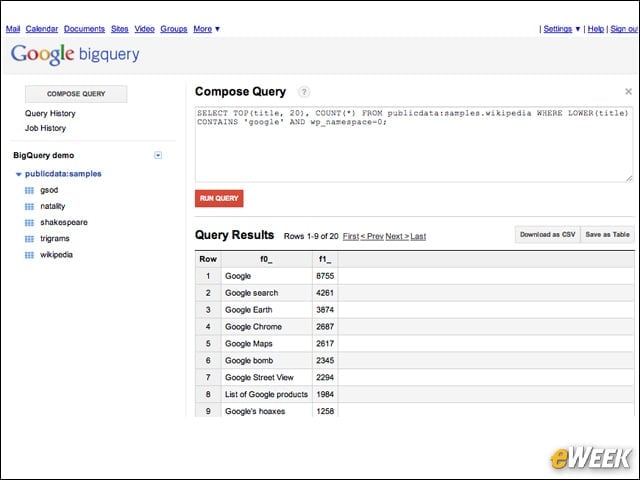Click the shakespeare table icon
Viewport: 640px width, 480px height.
tap(29, 222)
